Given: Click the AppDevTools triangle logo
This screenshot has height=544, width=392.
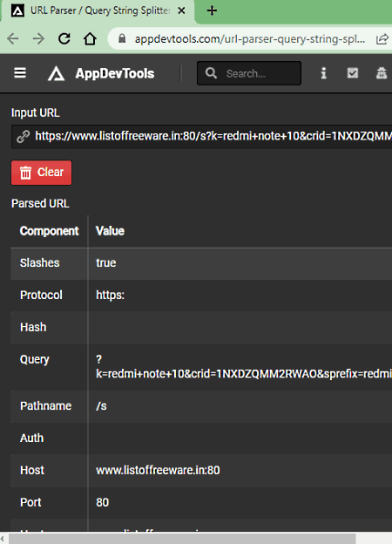Looking at the screenshot, I should 56,73.
